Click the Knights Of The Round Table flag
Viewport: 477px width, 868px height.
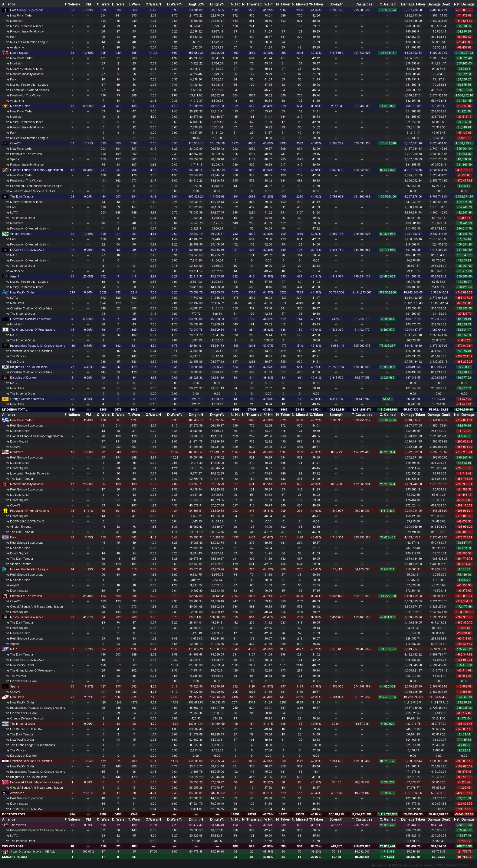pyautogui.click(x=5, y=367)
